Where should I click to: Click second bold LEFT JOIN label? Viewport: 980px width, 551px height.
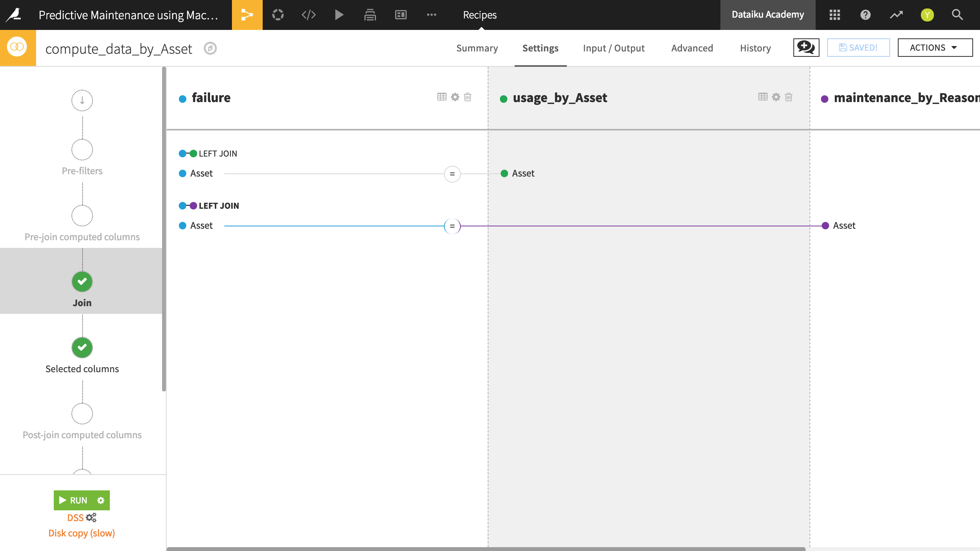click(219, 206)
